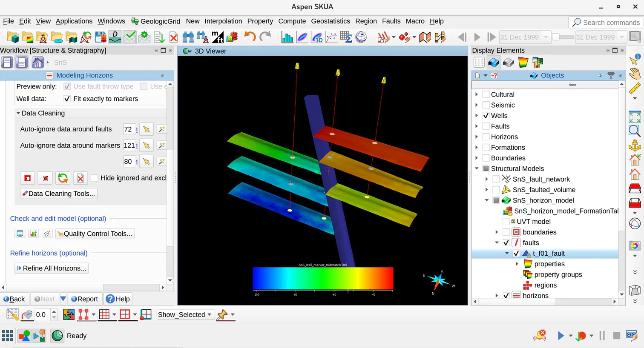Click the paint bucket icon in bottom toolbar
Image resolution: width=644 pixels, height=348 pixels.
[27, 314]
